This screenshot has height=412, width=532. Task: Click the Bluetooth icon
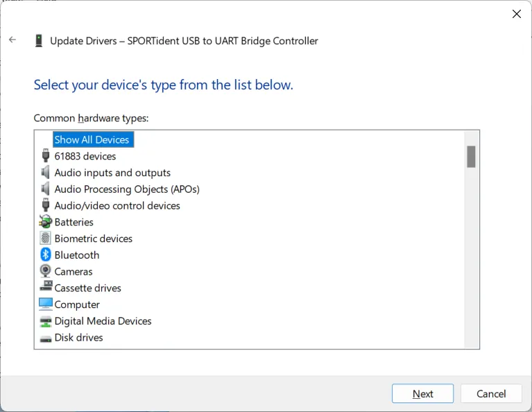coord(46,255)
